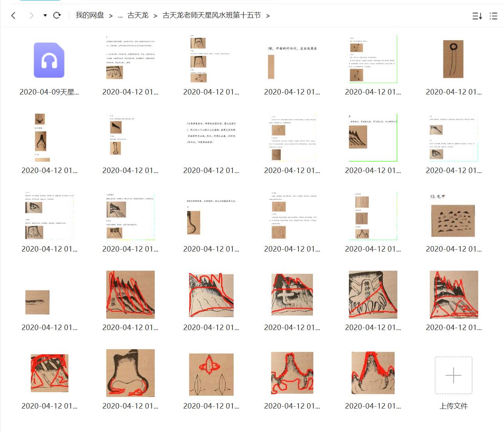Switch to list view mode

(493, 16)
